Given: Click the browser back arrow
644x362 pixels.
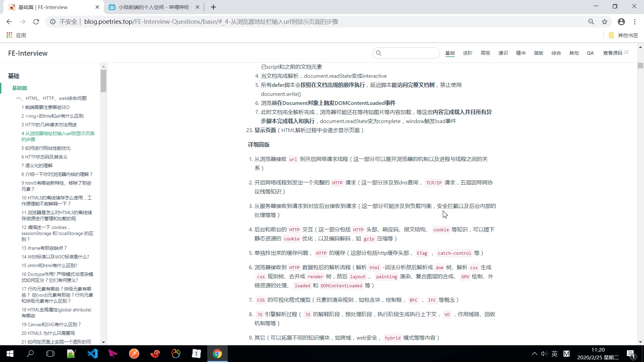Looking at the screenshot, I should pyautogui.click(x=9, y=22).
